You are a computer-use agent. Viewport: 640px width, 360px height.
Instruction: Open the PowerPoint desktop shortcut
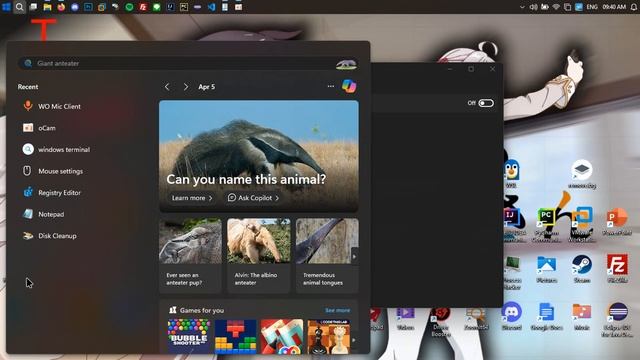(x=617, y=222)
